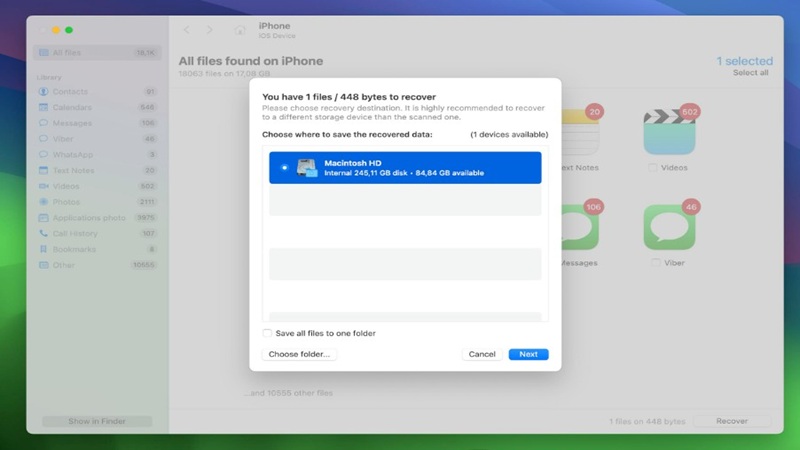This screenshot has height=450, width=800.
Task: Click the Applications photo icon in sidebar
Action: (x=43, y=218)
